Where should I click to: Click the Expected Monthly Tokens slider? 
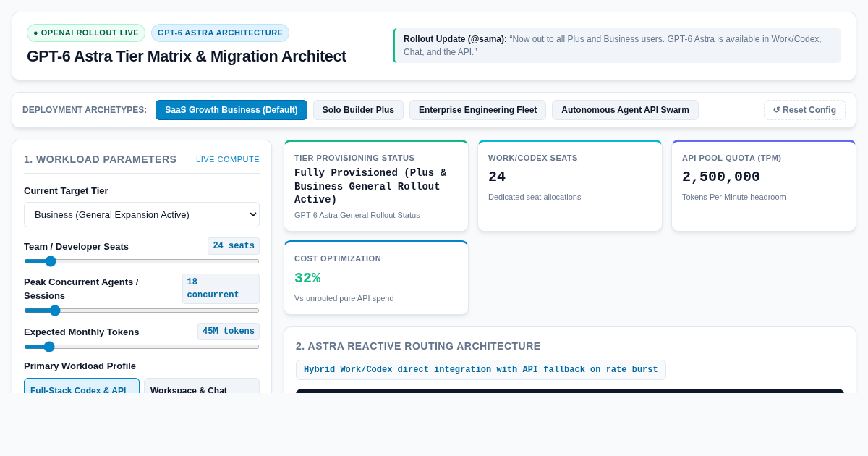pos(142,347)
